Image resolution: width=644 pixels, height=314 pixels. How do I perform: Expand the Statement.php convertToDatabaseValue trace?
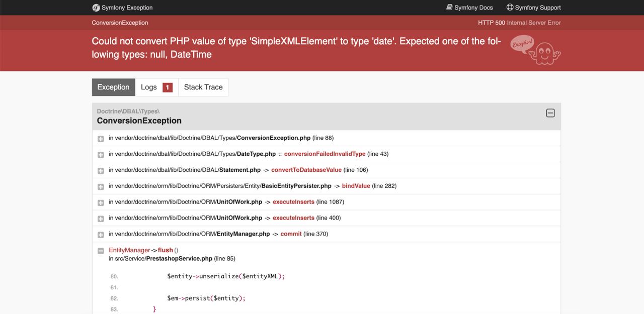point(101,170)
